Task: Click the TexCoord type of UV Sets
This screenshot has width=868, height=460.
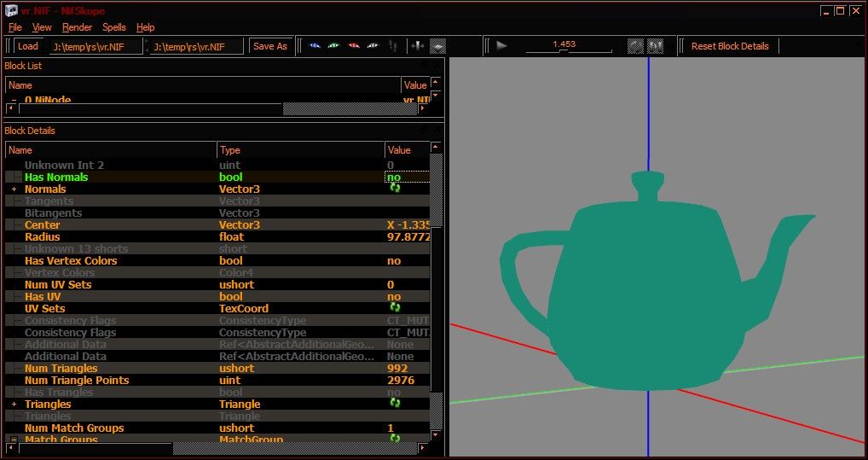Action: [x=244, y=309]
